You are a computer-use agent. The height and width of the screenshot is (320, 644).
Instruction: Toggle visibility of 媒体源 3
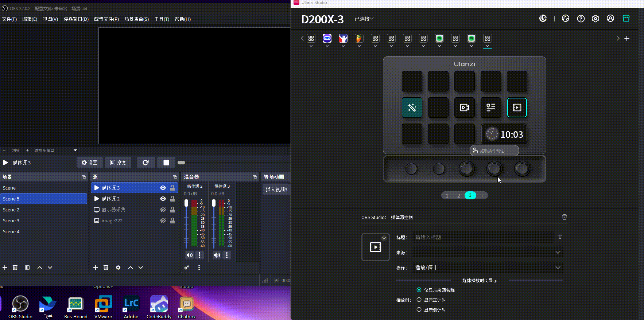point(163,188)
